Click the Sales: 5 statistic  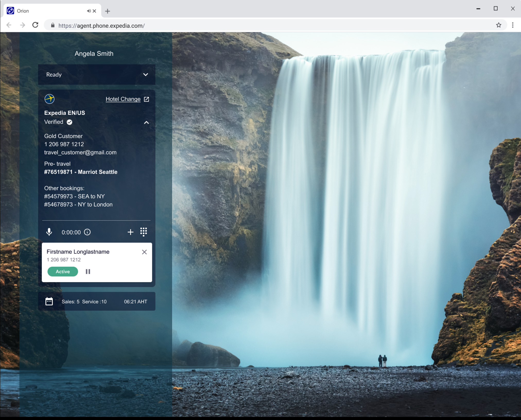click(71, 302)
